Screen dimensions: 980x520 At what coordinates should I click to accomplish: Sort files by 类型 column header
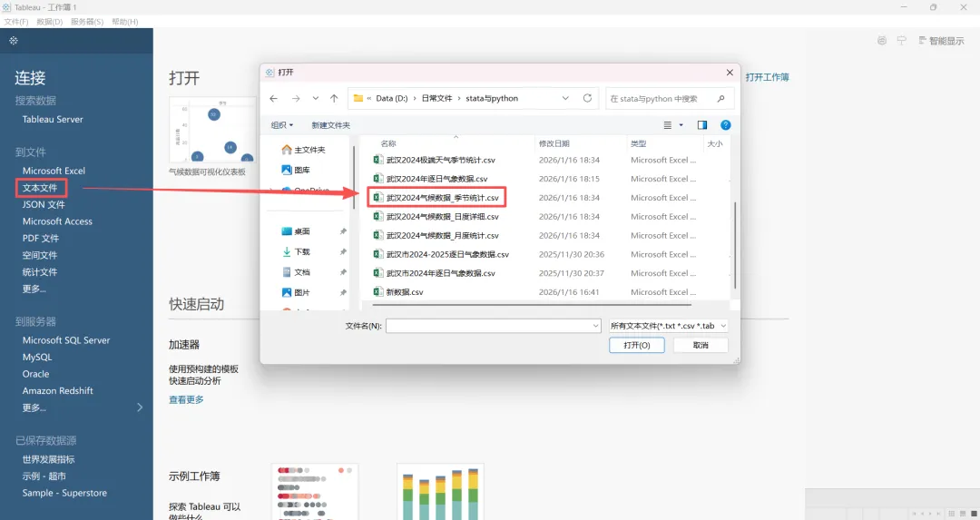(638, 143)
